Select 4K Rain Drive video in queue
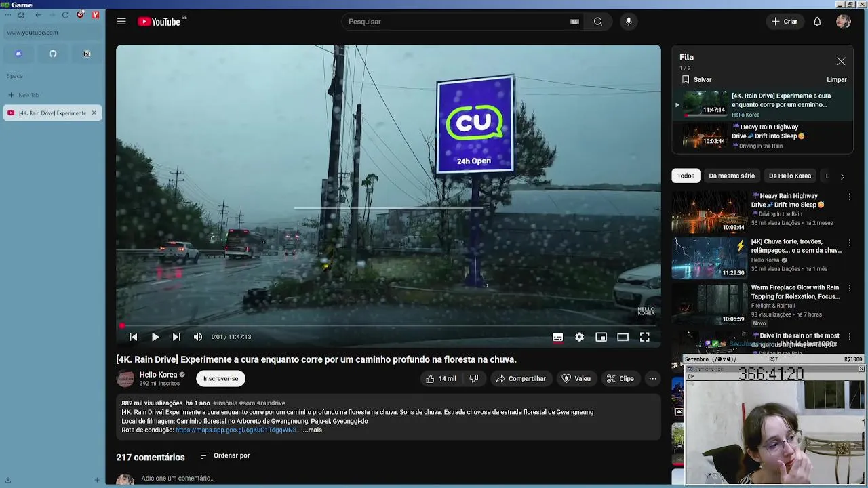The image size is (868, 488). (763, 105)
